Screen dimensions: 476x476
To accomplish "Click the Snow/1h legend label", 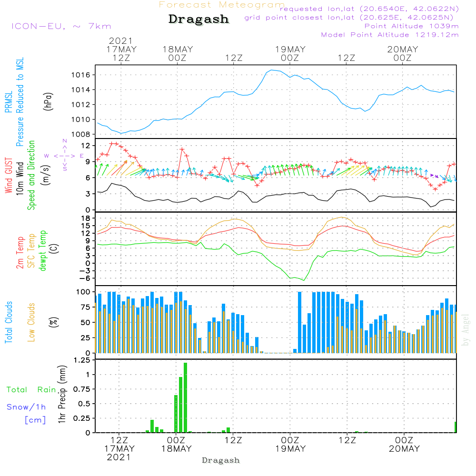I will (x=26, y=407).
